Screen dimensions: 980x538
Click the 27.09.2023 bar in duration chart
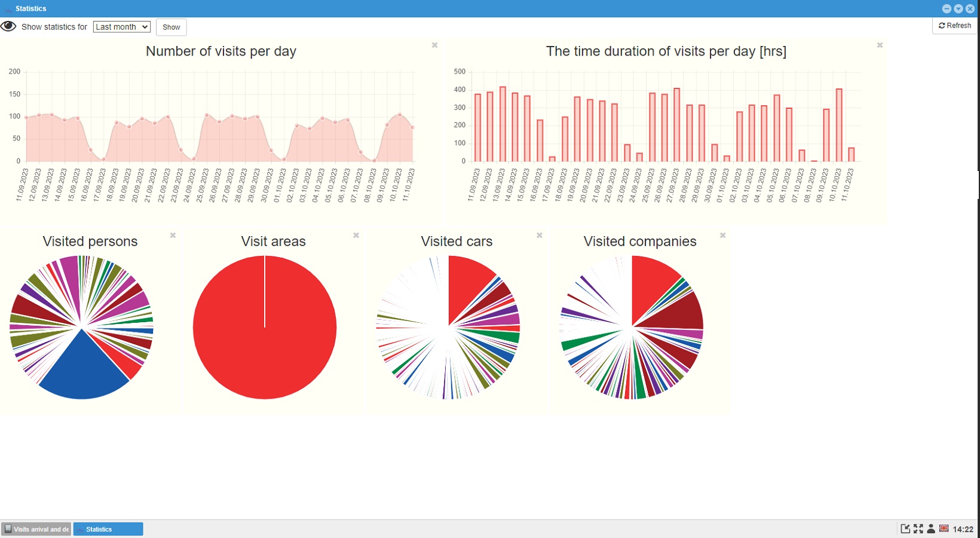tap(677, 125)
